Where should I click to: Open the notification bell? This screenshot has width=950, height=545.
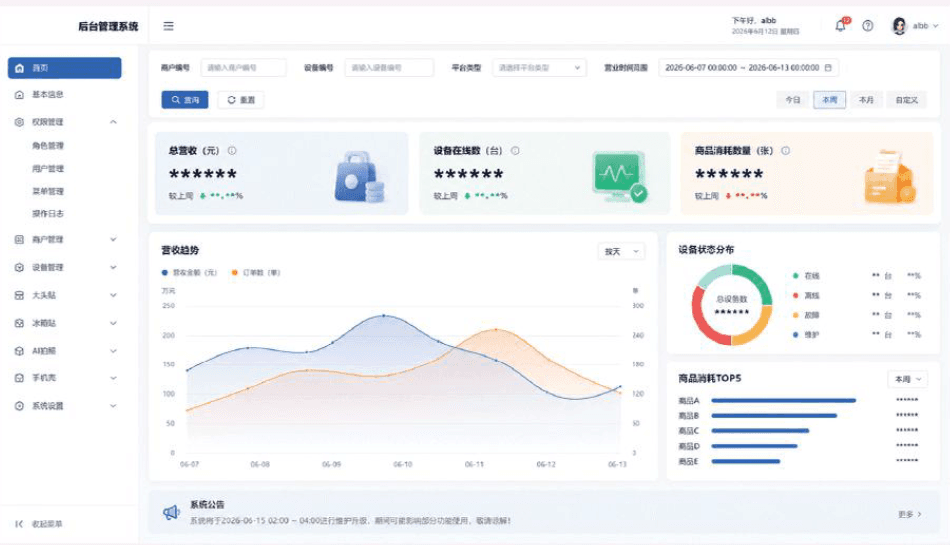pyautogui.click(x=840, y=25)
